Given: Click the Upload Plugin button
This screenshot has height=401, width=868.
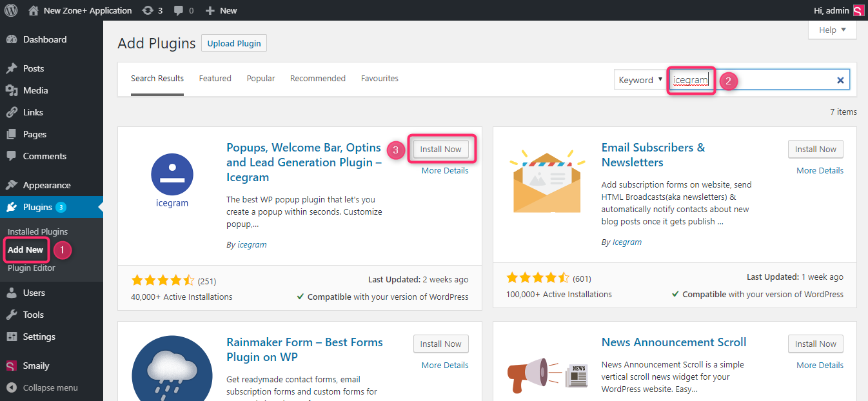Looking at the screenshot, I should (x=234, y=43).
